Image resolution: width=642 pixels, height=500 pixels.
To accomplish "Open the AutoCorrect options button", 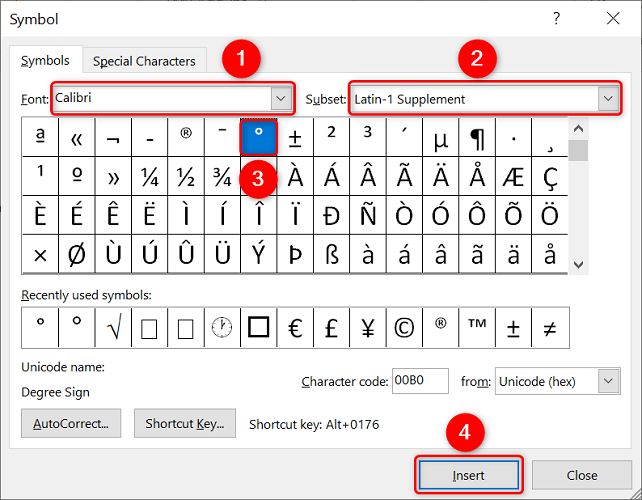I will coord(72,423).
